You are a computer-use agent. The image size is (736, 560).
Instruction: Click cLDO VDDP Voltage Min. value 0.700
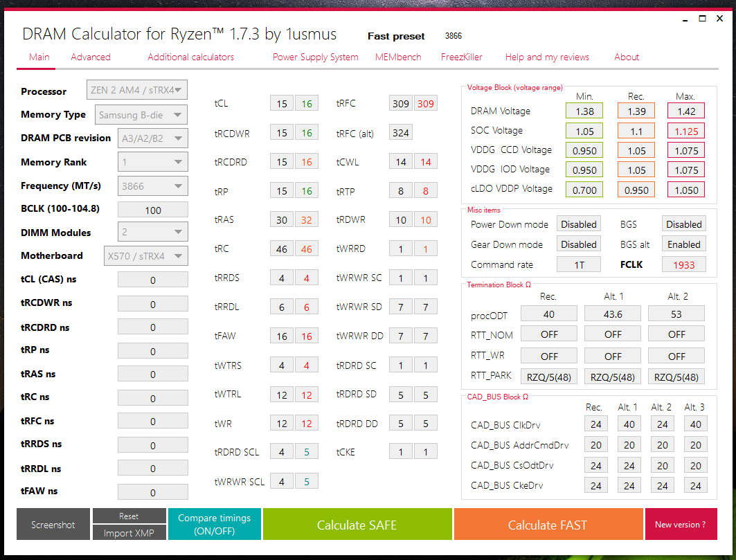tap(584, 190)
